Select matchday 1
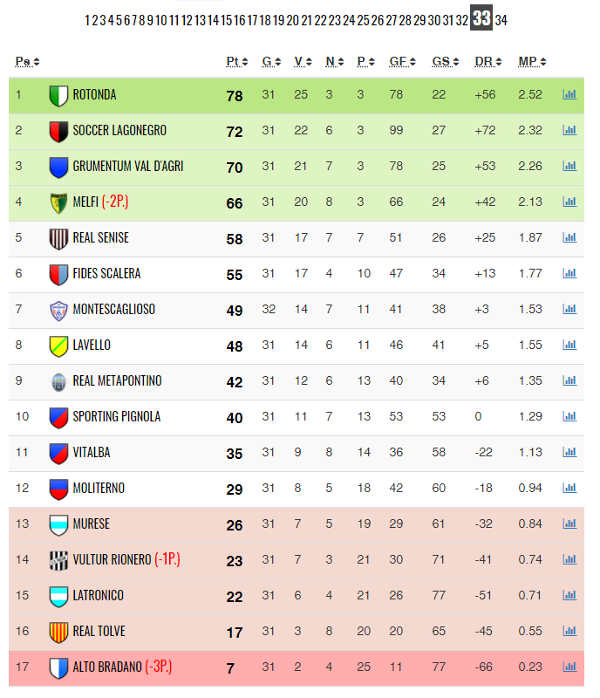Screen dimensions: 600x698 click(x=88, y=20)
